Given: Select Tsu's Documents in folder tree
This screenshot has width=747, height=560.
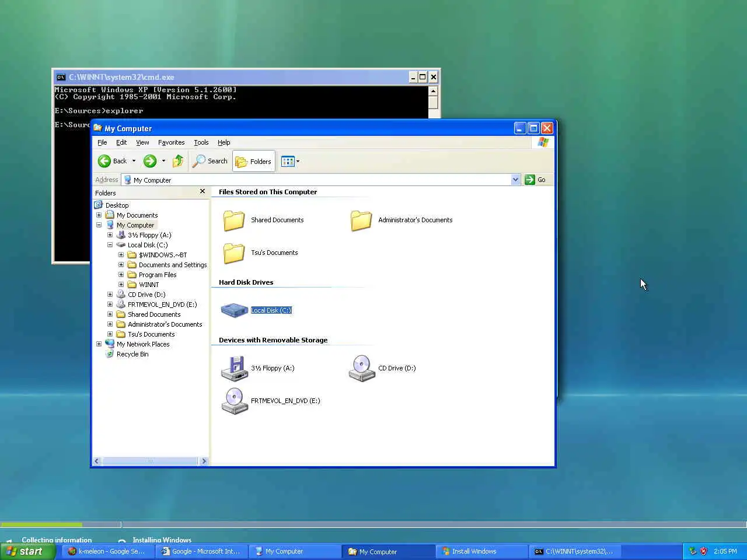Looking at the screenshot, I should tap(151, 334).
